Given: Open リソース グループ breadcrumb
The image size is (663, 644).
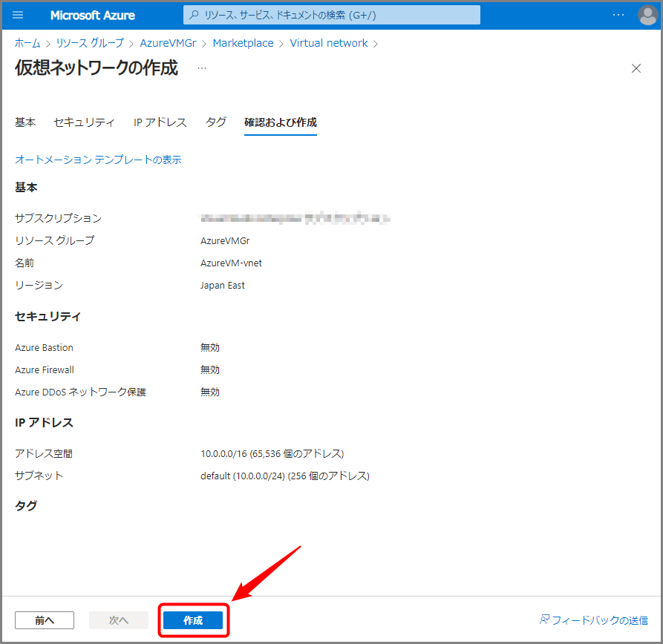Looking at the screenshot, I should point(90,43).
